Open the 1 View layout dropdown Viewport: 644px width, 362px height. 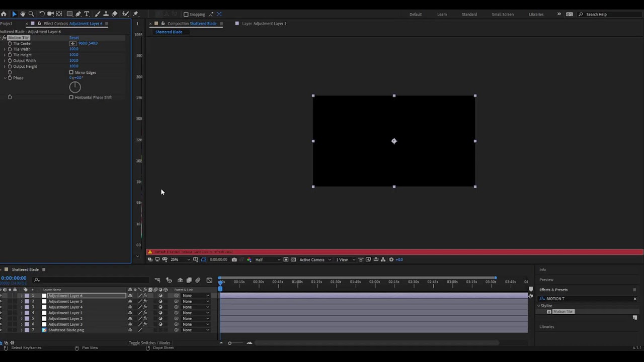tap(346, 259)
